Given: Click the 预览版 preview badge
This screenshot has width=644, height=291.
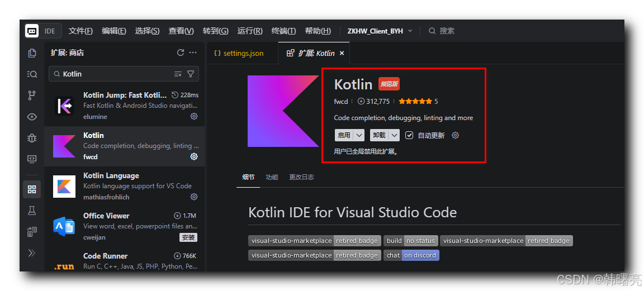Looking at the screenshot, I should tap(389, 84).
